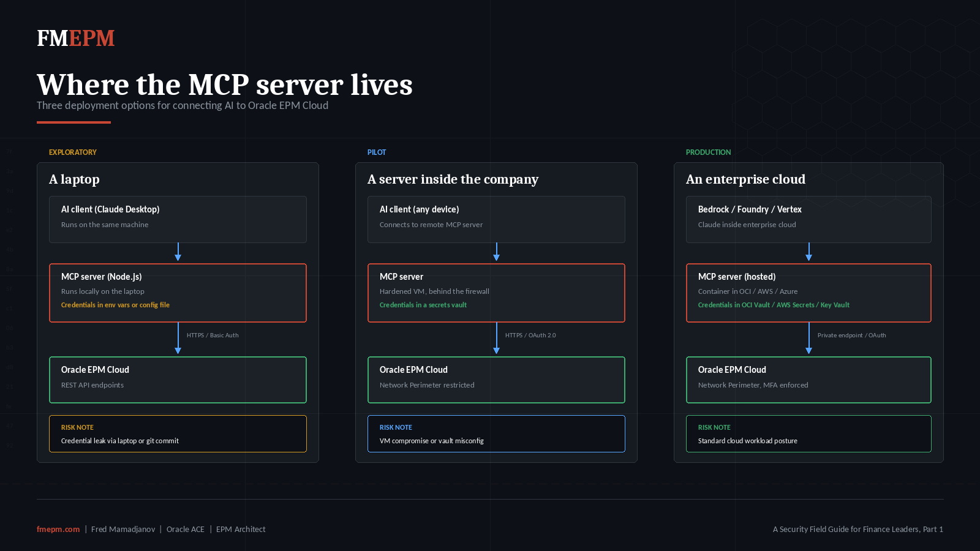Select the MCP server (Node.js) card

click(x=178, y=293)
